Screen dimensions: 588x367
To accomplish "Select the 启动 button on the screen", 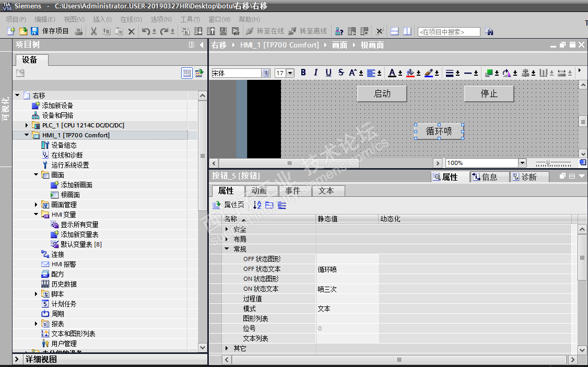I will tap(382, 94).
